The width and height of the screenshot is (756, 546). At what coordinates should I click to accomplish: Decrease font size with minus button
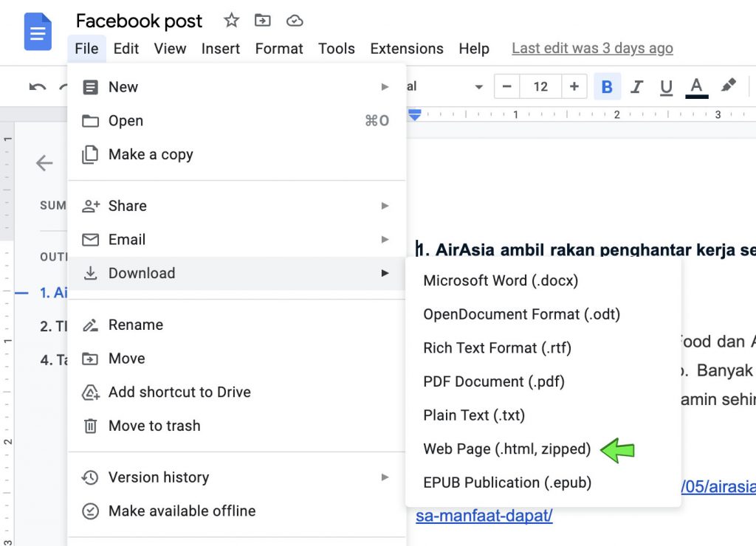(506, 87)
